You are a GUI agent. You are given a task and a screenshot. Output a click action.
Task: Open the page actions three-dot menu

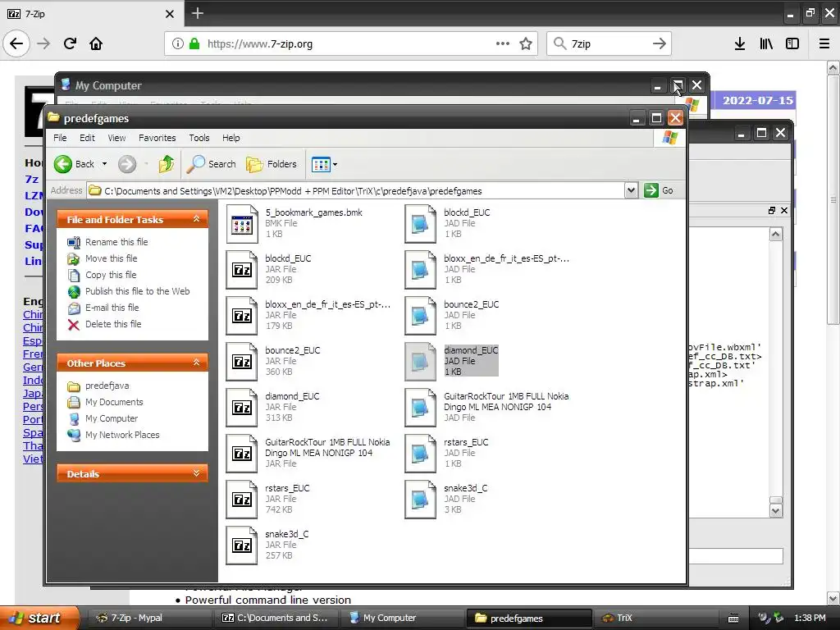(503, 43)
